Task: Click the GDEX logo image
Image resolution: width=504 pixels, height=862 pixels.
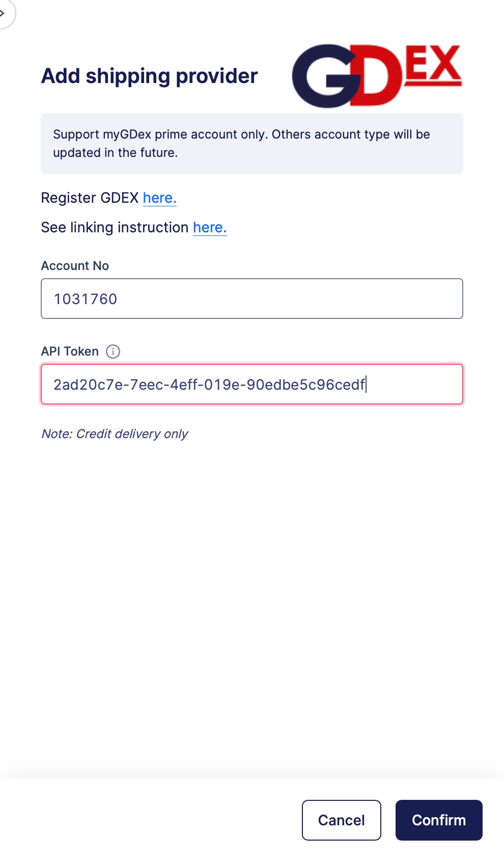Action: click(377, 76)
